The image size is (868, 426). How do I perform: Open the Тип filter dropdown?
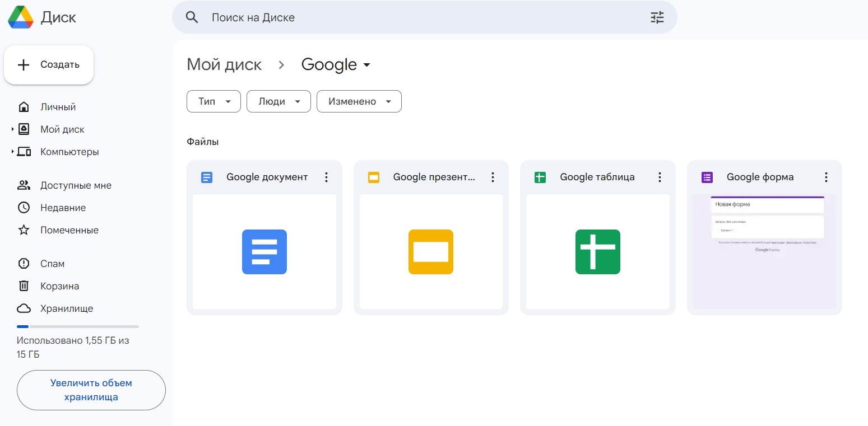[x=213, y=101]
